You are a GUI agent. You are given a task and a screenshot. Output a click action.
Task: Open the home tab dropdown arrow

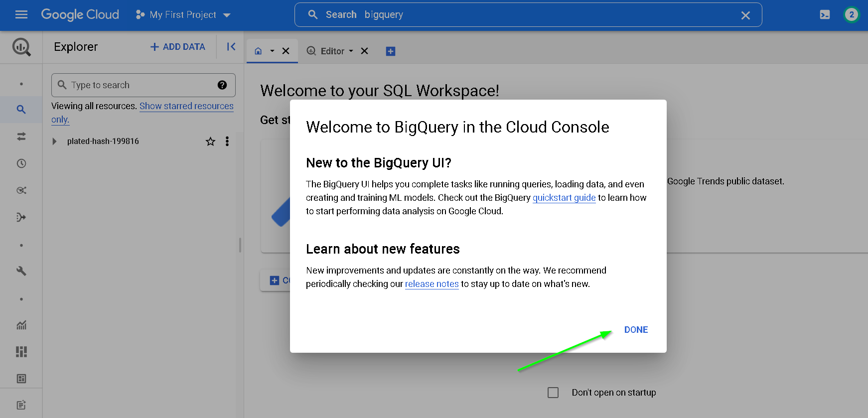point(272,51)
